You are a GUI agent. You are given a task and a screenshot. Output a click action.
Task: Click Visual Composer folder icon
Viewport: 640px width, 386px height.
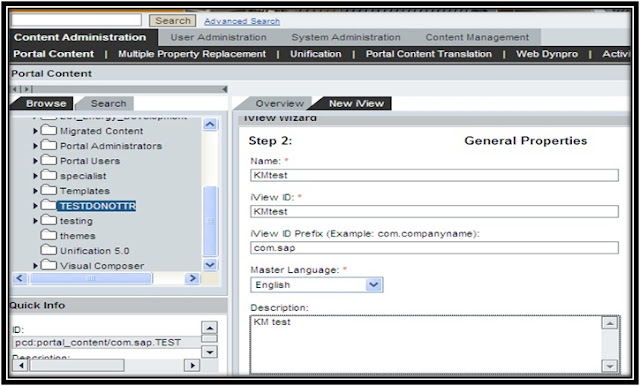(x=49, y=265)
